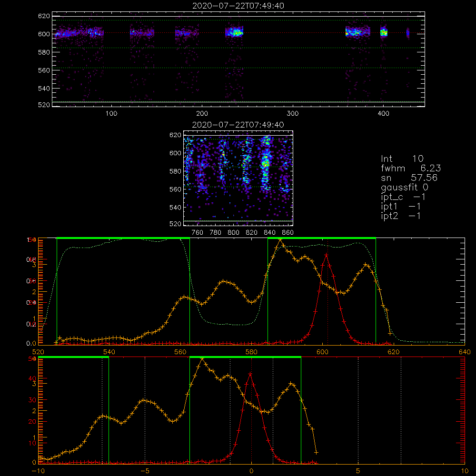The image size is (476, 476).
Task: Click the orange curve peak near 588 in the profile plot
Action: [280, 240]
